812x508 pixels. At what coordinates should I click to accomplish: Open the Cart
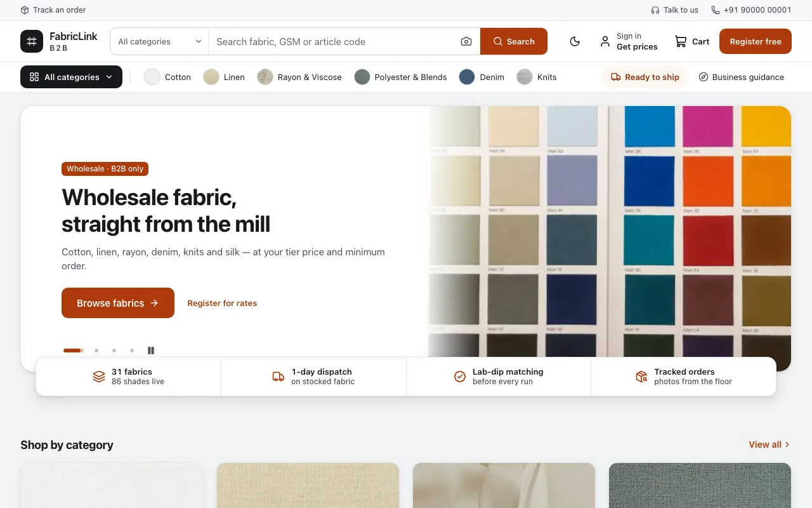[691, 41]
